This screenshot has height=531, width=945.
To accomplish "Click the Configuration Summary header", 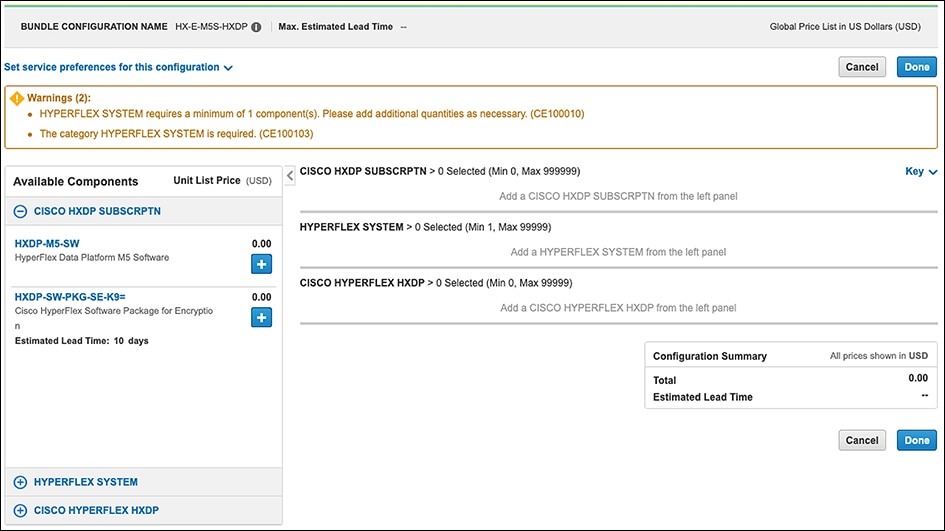I will (x=710, y=356).
